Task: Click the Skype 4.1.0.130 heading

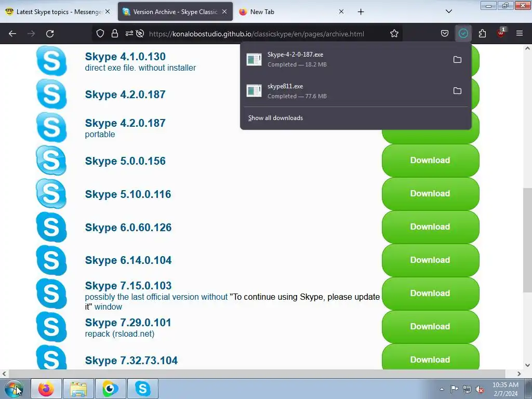Action: (125, 56)
